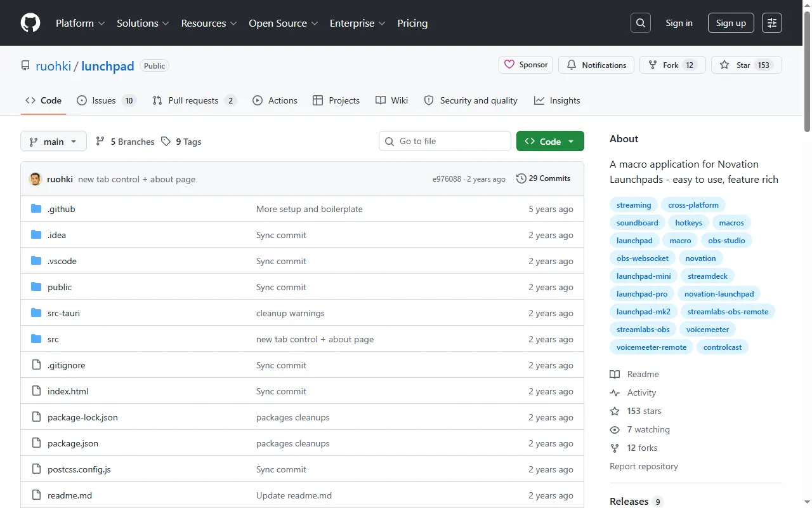
Task: Switch to the Issues tab
Action: [x=107, y=100]
